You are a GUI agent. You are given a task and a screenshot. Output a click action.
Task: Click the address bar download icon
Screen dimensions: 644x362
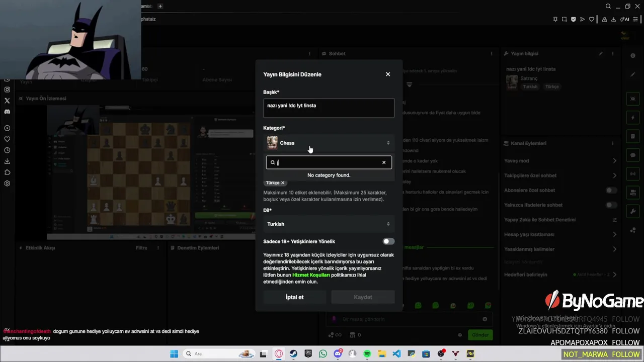613,19
